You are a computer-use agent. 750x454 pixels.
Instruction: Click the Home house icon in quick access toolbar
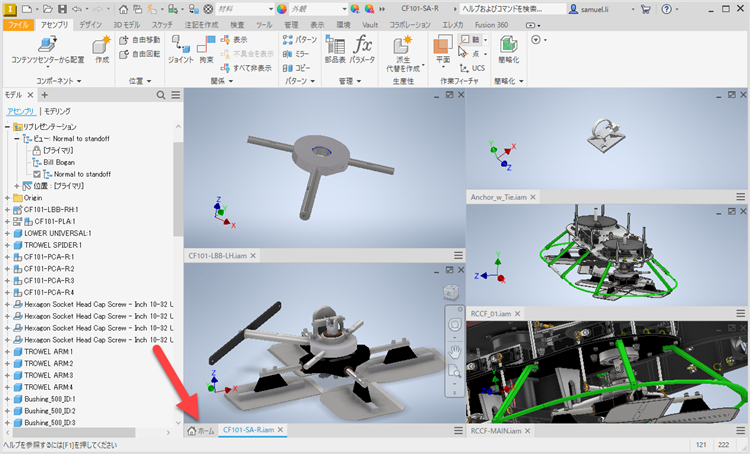[x=123, y=9]
